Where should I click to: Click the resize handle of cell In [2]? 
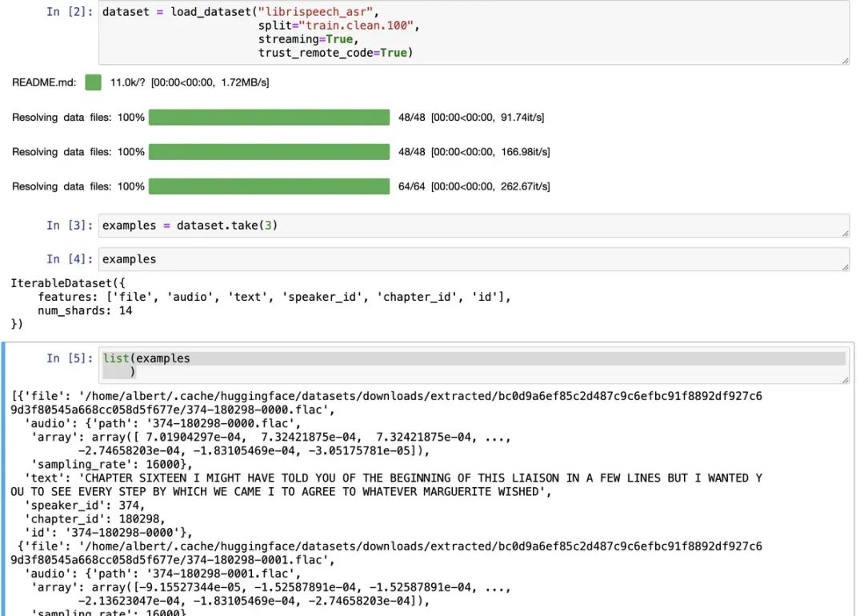tap(846, 61)
